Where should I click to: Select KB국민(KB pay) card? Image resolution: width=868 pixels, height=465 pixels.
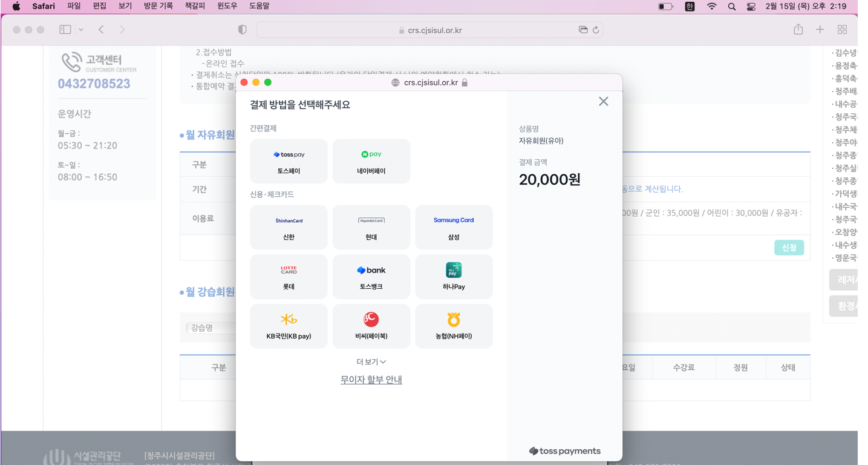point(289,326)
